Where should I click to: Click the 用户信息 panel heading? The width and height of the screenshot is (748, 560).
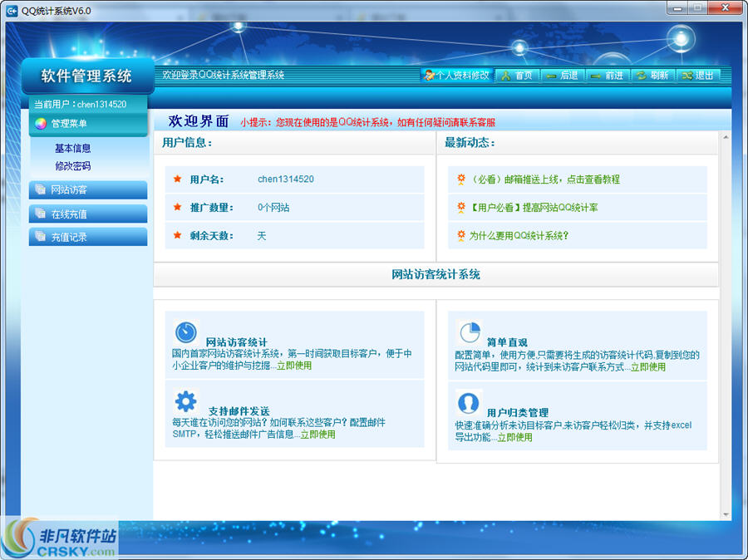click(187, 143)
